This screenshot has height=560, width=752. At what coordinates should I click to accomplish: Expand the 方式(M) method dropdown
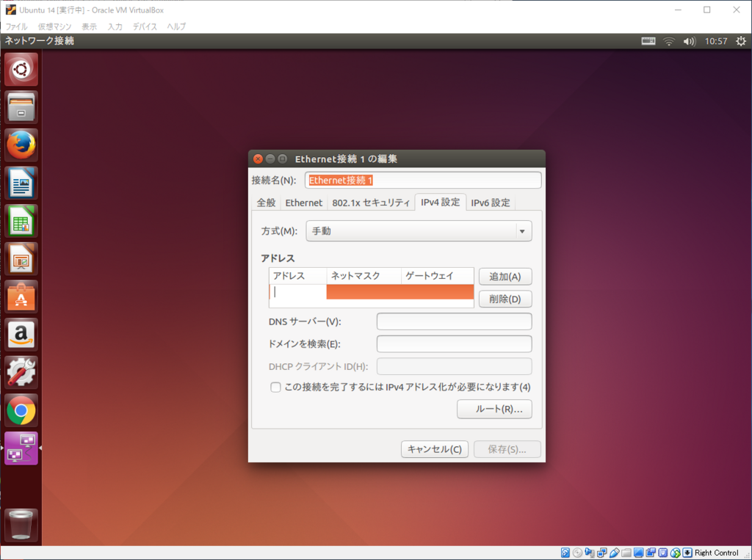tap(419, 231)
